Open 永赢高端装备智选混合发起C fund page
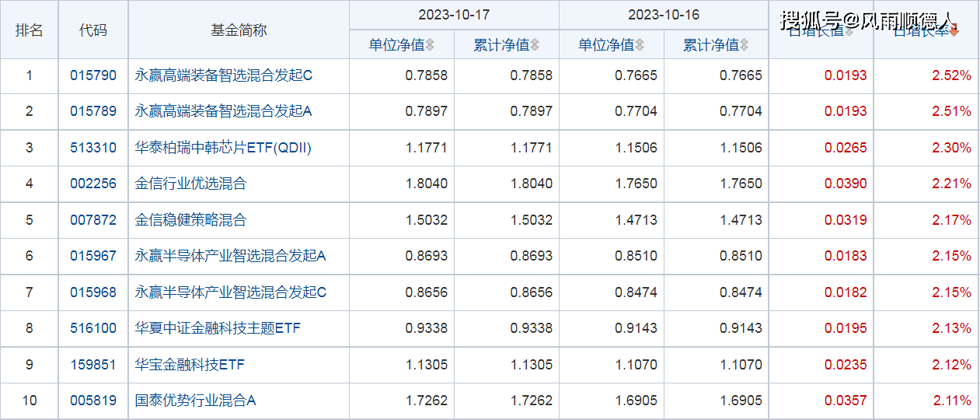Screen dimensions: 980x420 pos(223,75)
